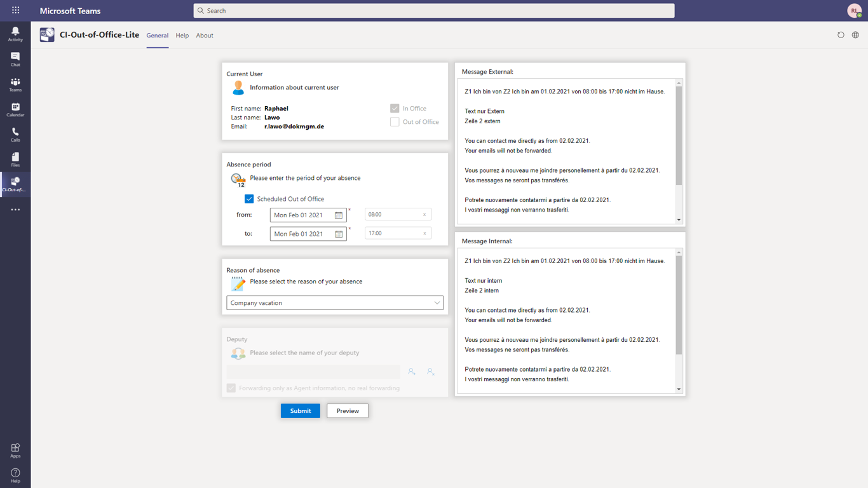Toggle the In Office checkbox
This screenshot has width=868, height=488.
[395, 109]
